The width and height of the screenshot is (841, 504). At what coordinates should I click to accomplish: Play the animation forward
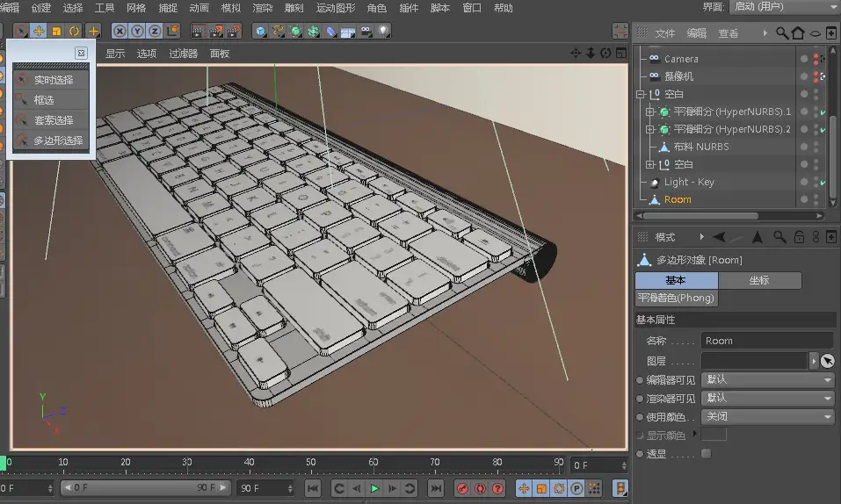coord(375,488)
